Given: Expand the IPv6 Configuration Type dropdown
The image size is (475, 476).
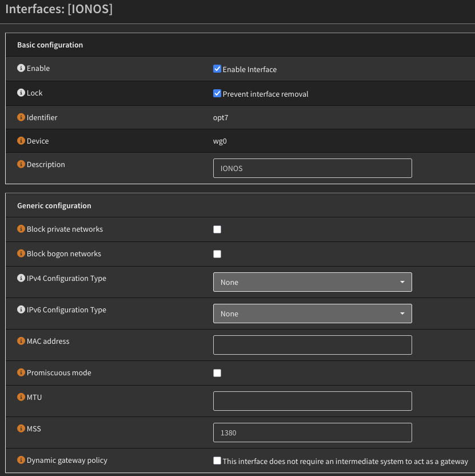Looking at the screenshot, I should coord(312,314).
